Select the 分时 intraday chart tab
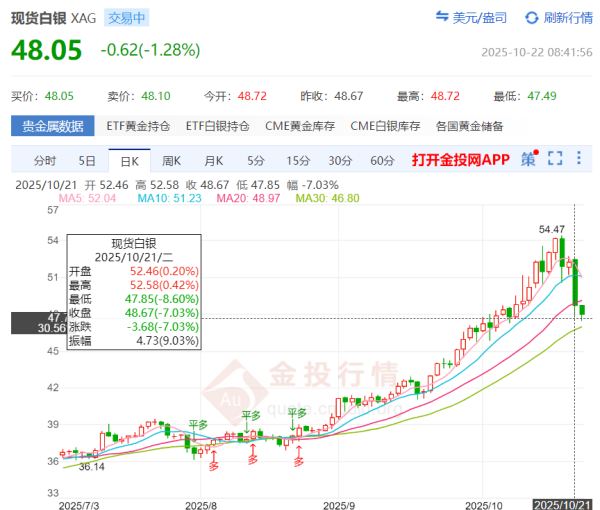Image resolution: width=600 pixels, height=510 pixels. pyautogui.click(x=45, y=160)
